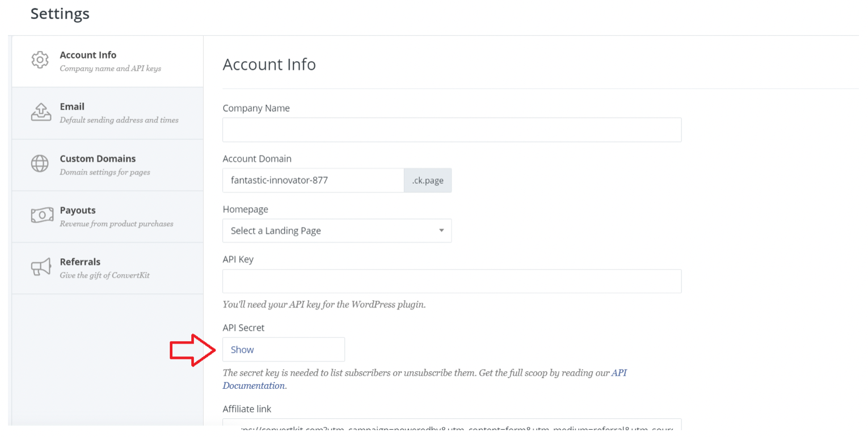Click Show to reveal API Secret
The width and height of the screenshot is (868, 437).
coord(284,350)
